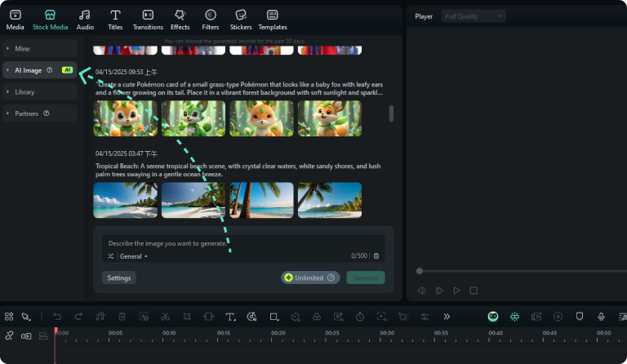Select the palm trunk beach thumbnail
Image resolution: width=627 pixels, height=364 pixels.
(261, 200)
